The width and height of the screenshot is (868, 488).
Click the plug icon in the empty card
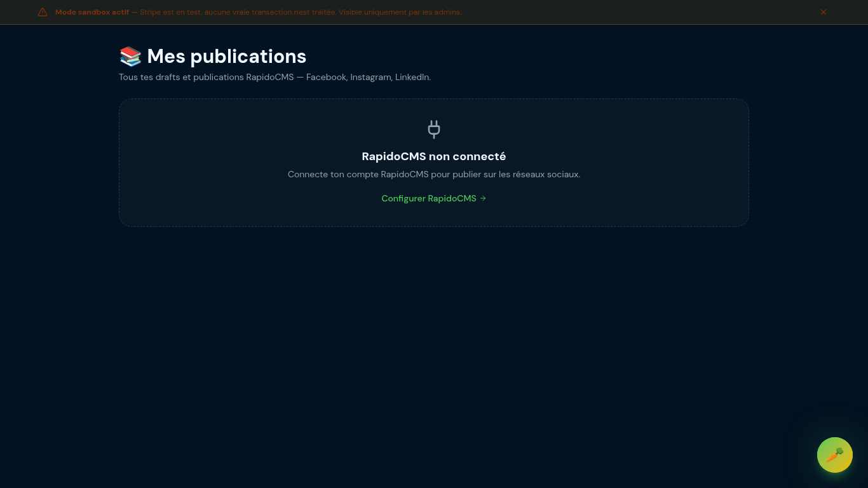coord(434,130)
